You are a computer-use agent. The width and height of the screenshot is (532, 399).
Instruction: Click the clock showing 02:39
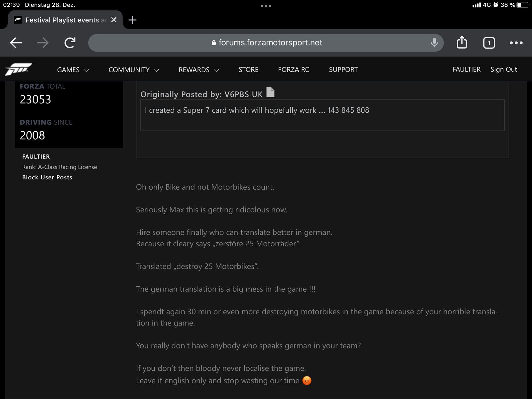click(11, 5)
